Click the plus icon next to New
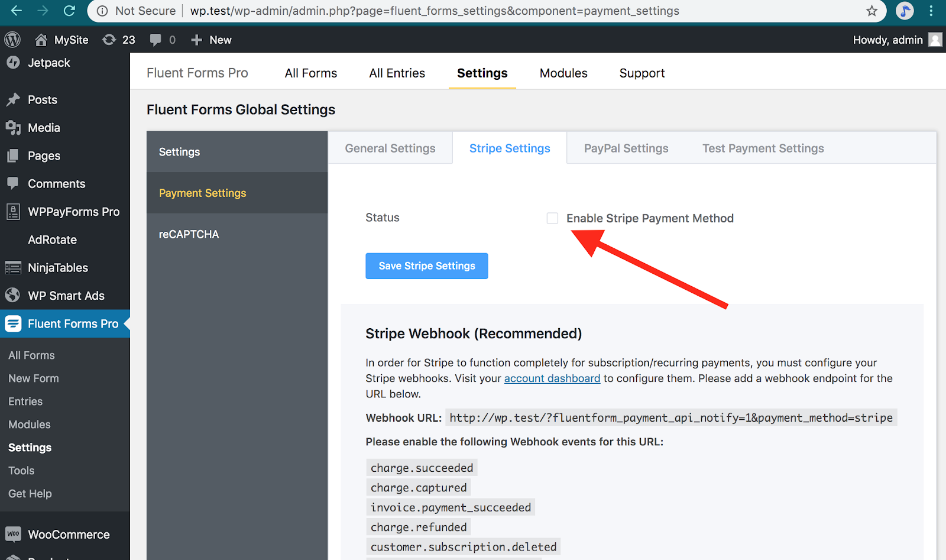The height and width of the screenshot is (560, 946). [197, 40]
